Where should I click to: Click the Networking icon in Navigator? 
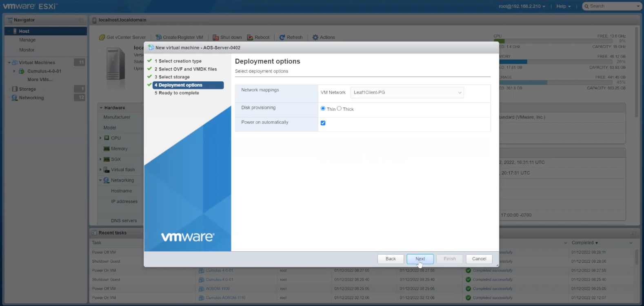pyautogui.click(x=15, y=98)
